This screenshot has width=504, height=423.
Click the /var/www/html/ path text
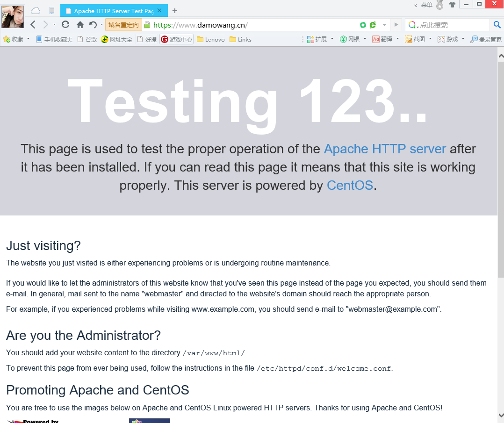214,353
